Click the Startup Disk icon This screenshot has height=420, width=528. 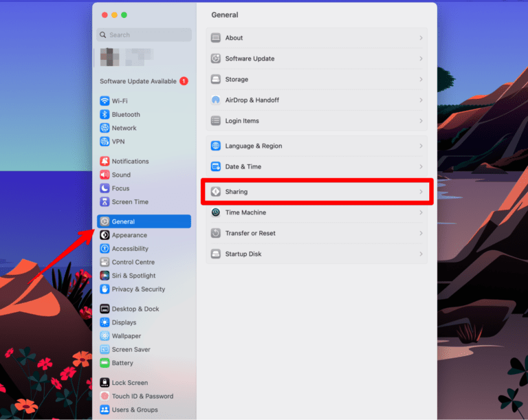(215, 254)
